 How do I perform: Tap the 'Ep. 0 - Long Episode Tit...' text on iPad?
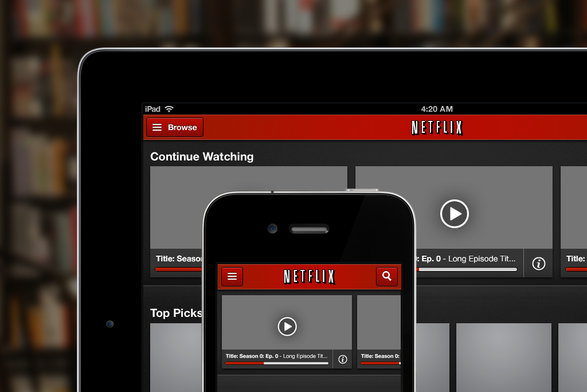(x=468, y=258)
